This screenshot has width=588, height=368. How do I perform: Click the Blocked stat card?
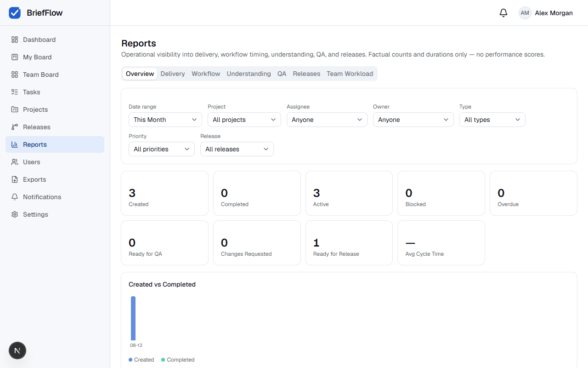(x=441, y=193)
